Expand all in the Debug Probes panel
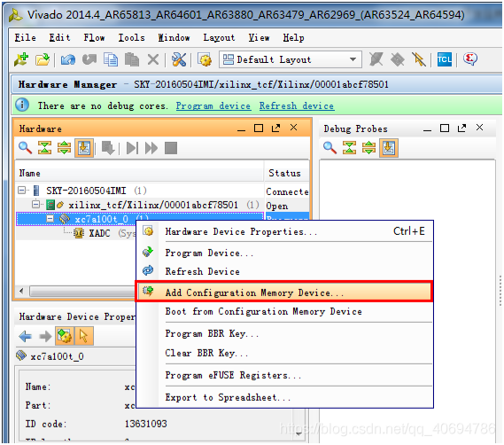Screen dimensions: 504x445 pos(369,148)
